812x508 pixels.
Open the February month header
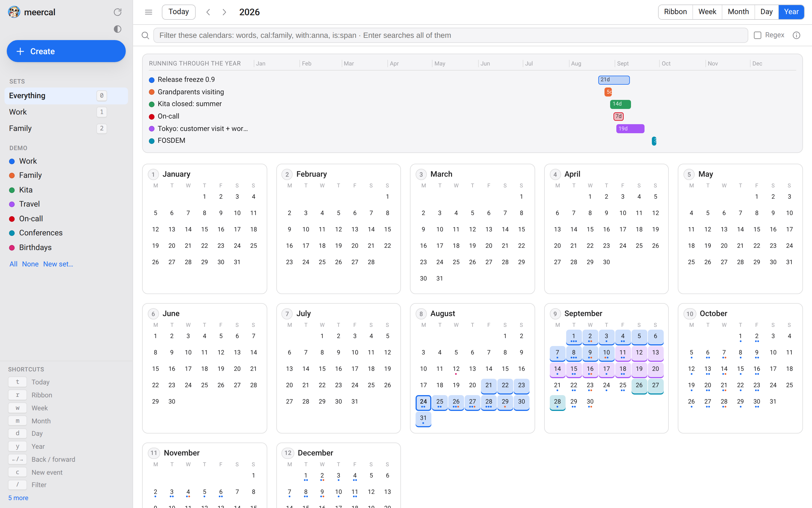(x=311, y=174)
